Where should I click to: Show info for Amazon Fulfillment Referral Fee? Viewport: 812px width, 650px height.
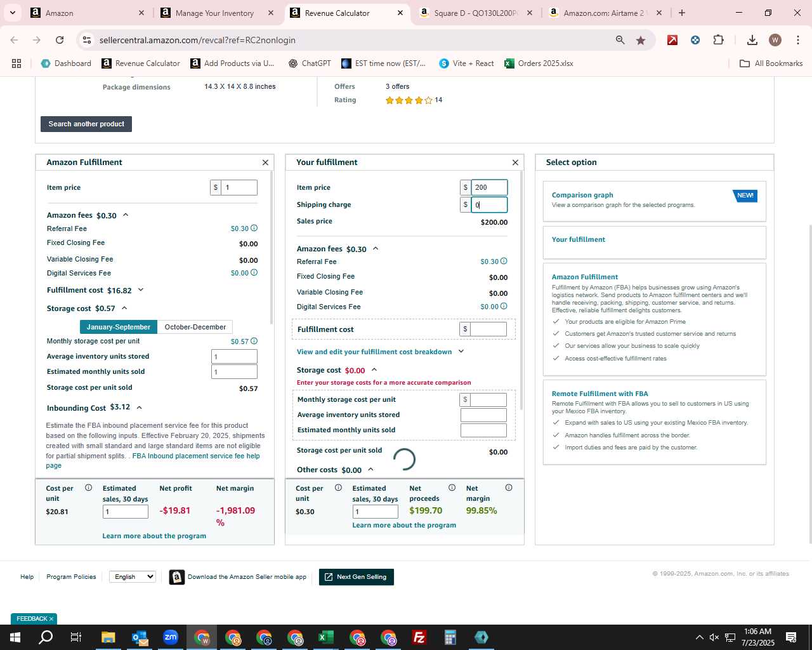254,228
